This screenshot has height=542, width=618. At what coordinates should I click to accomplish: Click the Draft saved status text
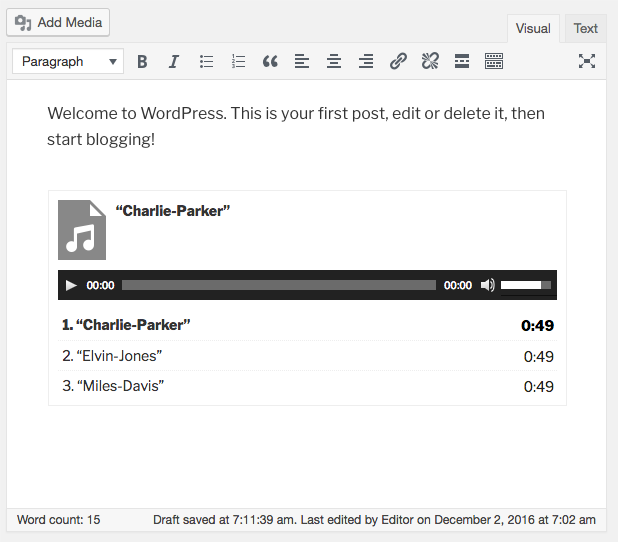(x=224, y=520)
